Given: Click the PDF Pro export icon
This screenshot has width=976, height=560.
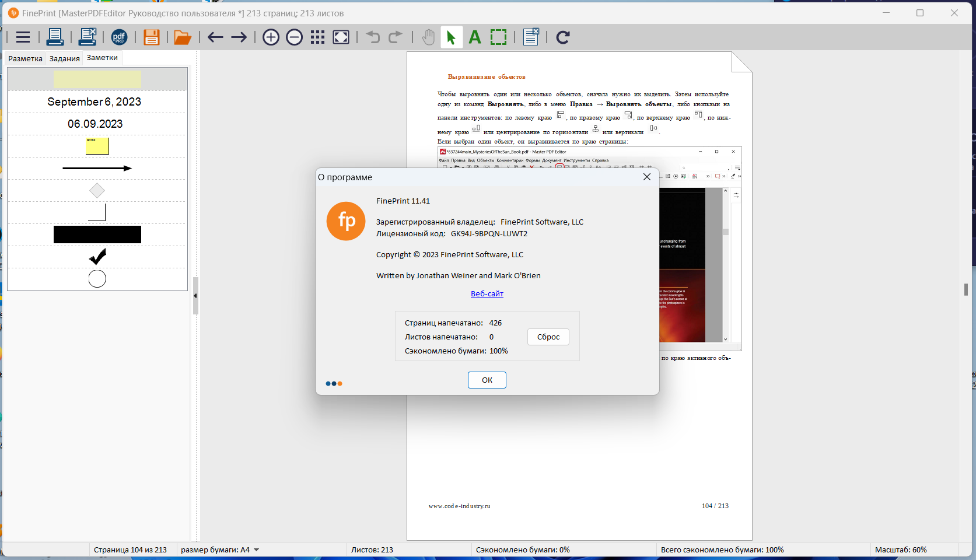Looking at the screenshot, I should point(119,37).
